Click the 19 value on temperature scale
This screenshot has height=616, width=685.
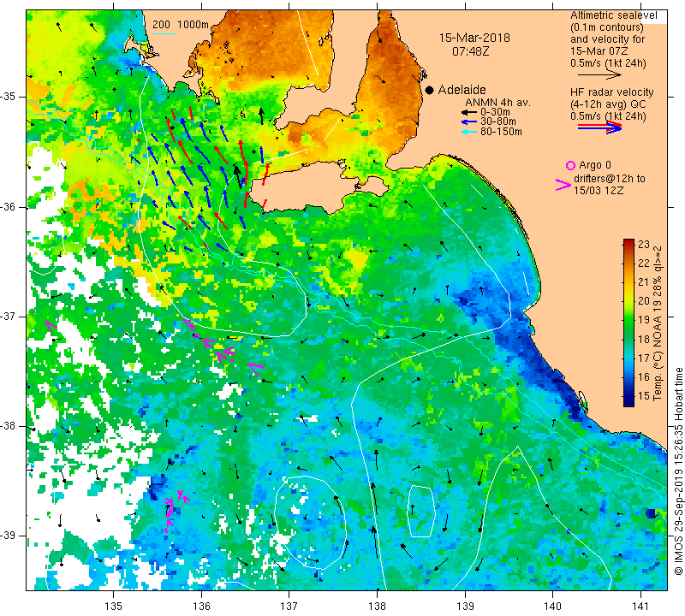click(x=644, y=320)
